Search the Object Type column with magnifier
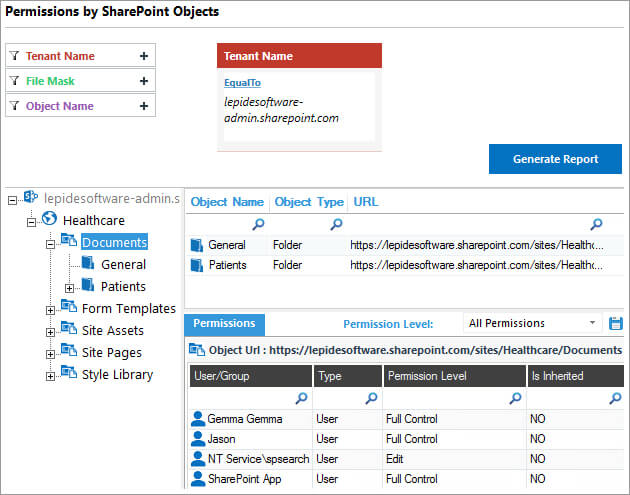The height and width of the screenshot is (495, 630). pyautogui.click(x=336, y=224)
